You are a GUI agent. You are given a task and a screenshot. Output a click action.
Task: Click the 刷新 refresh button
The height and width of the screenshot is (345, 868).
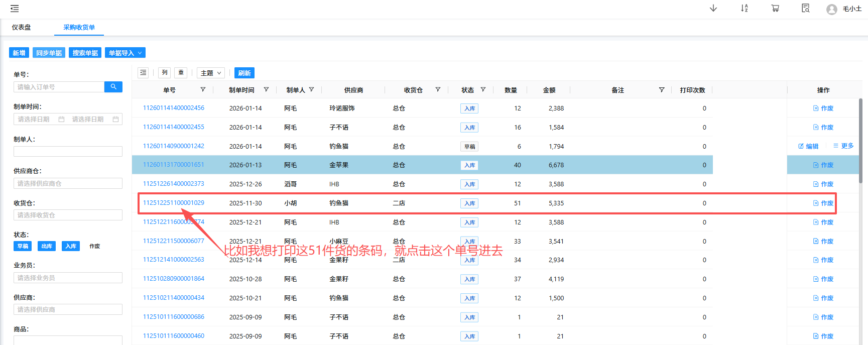(244, 73)
